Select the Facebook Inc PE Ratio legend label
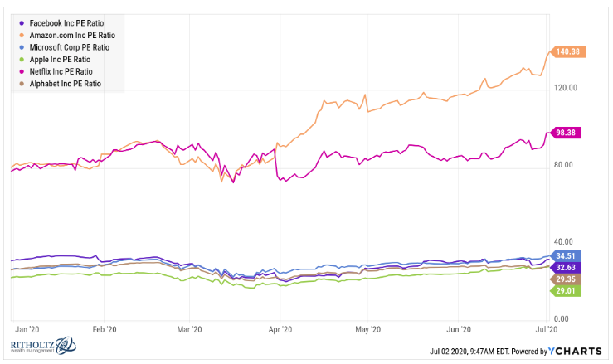Image resolution: width=613 pixels, height=364 pixels. click(71, 23)
